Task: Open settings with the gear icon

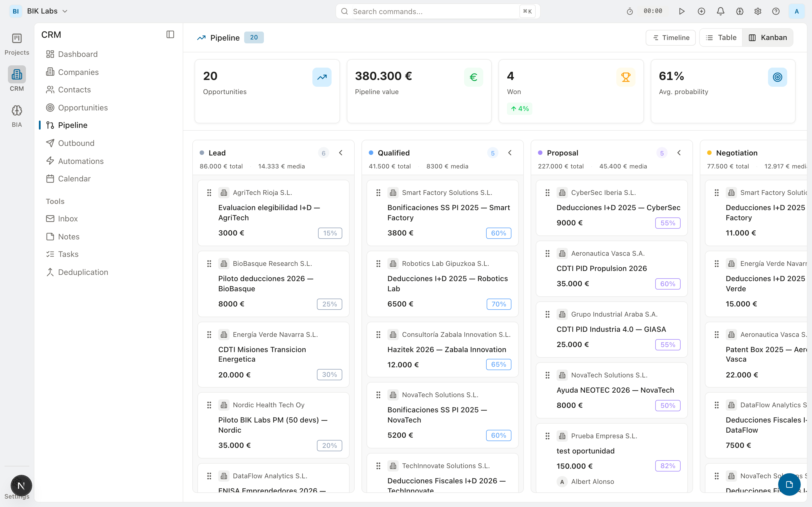Action: point(758,11)
